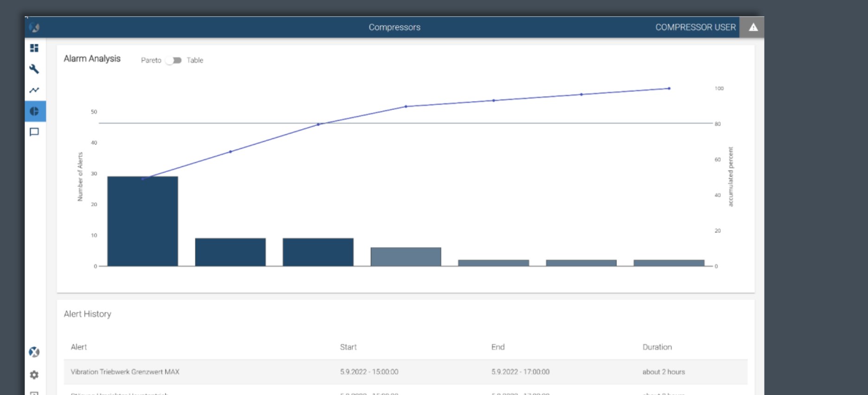Click the globe logo icon near sidebar bottom

34,352
